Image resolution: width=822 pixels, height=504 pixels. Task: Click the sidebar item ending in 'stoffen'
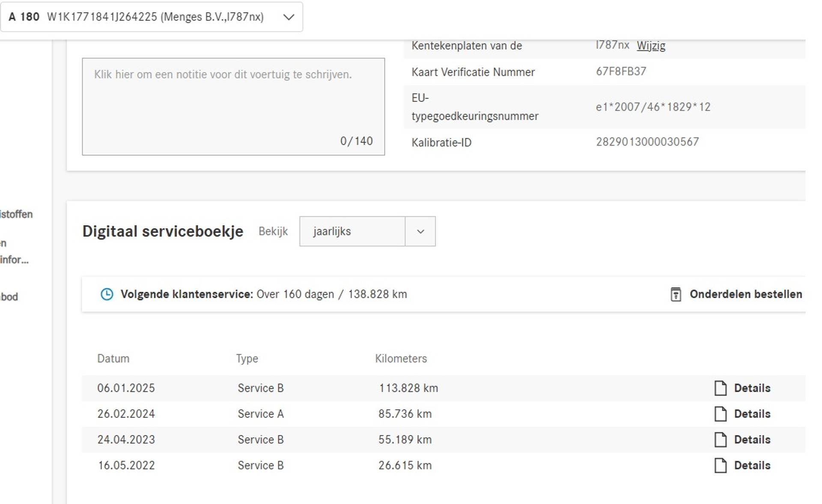point(16,214)
